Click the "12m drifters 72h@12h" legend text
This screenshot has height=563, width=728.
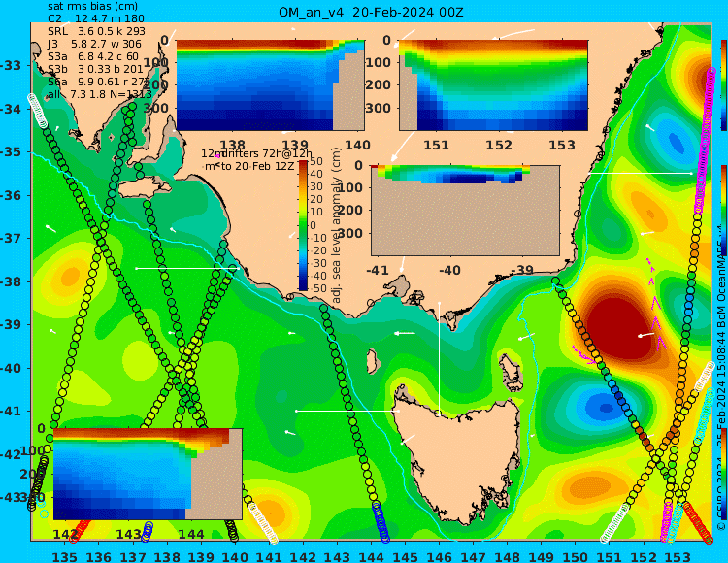pyautogui.click(x=256, y=153)
